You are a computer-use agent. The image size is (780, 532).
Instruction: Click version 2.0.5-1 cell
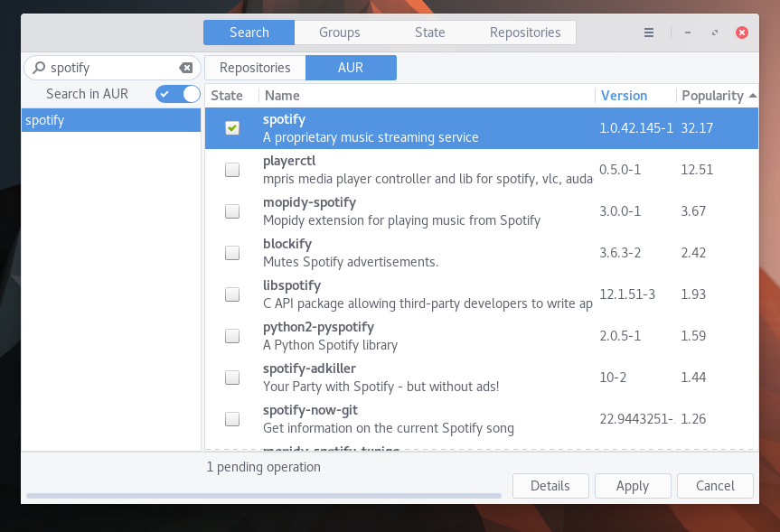pos(620,336)
